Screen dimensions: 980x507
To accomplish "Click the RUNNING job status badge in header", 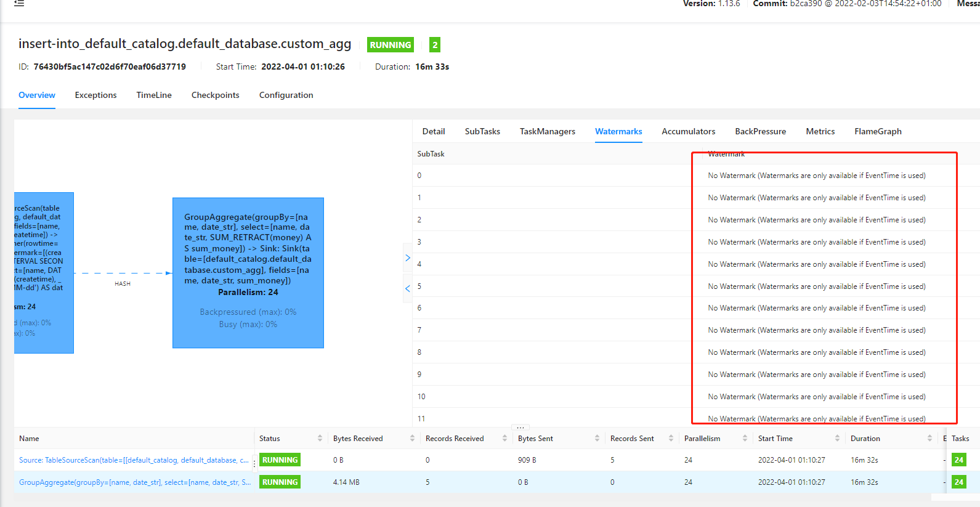I will point(391,45).
